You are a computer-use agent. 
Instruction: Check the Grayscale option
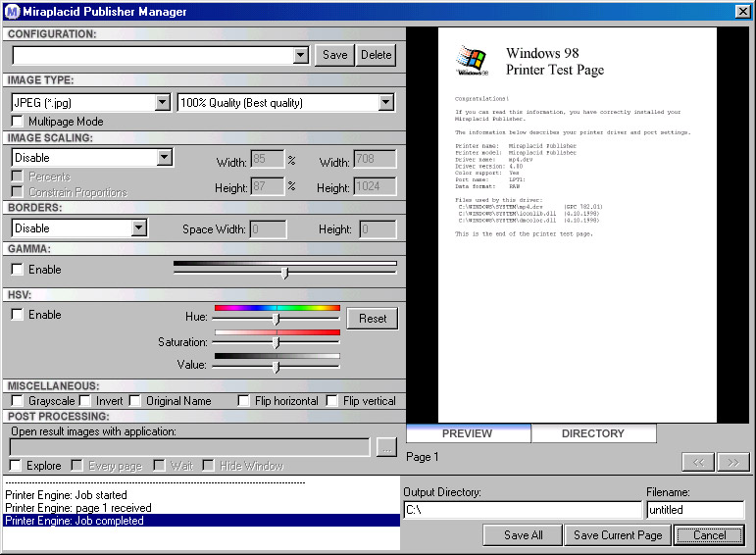[x=18, y=401]
